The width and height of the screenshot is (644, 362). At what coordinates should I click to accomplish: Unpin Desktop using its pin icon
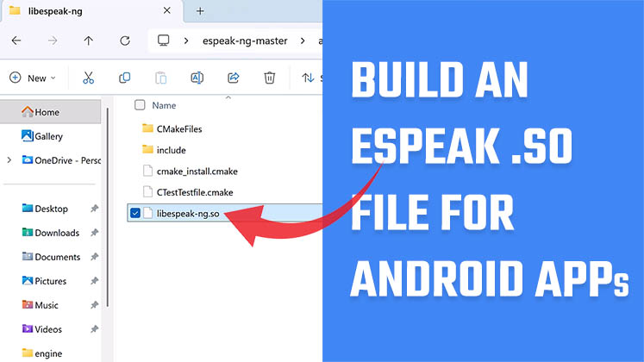click(x=95, y=209)
